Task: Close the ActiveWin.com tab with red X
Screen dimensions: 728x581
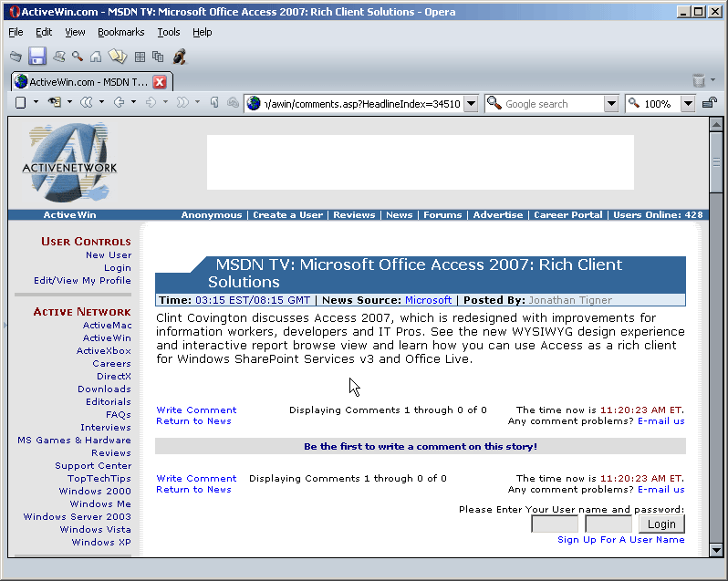Action: (x=160, y=82)
